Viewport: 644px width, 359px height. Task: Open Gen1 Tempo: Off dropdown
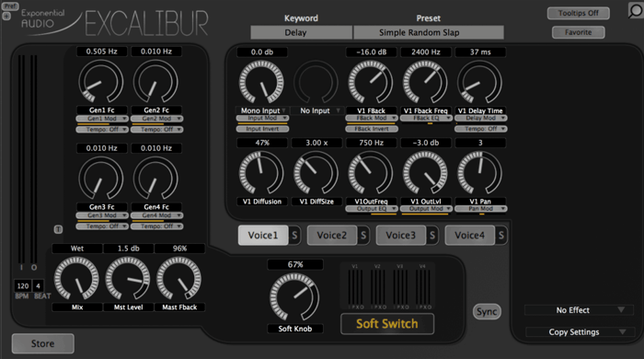click(x=102, y=130)
